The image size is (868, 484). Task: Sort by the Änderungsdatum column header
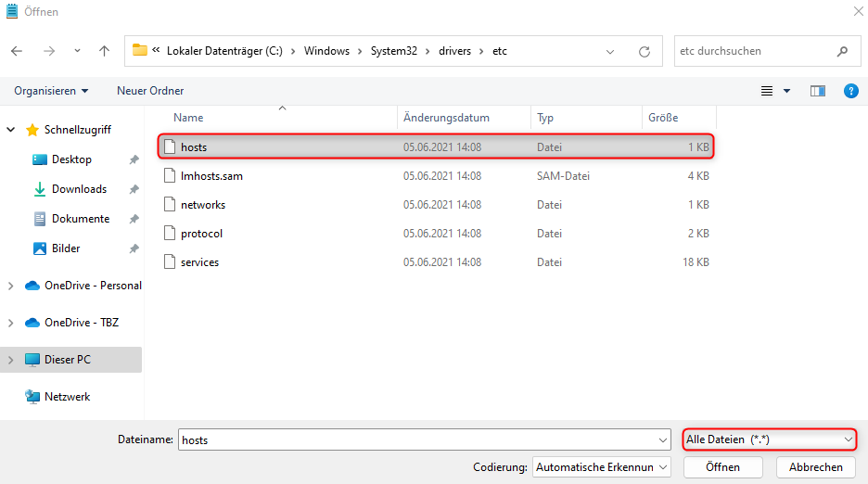[445, 118]
